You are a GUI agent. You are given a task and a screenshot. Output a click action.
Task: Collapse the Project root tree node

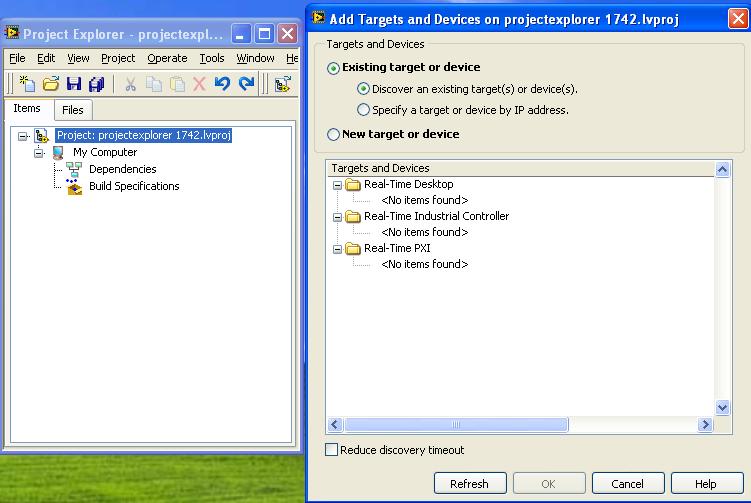[x=23, y=137]
